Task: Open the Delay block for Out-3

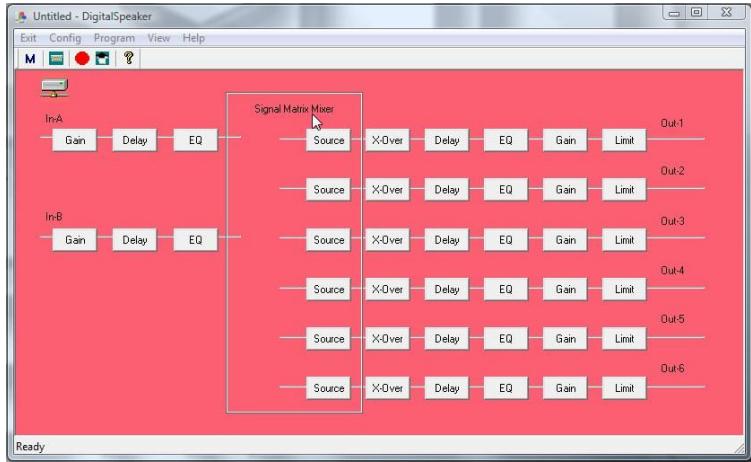Action: [447, 240]
